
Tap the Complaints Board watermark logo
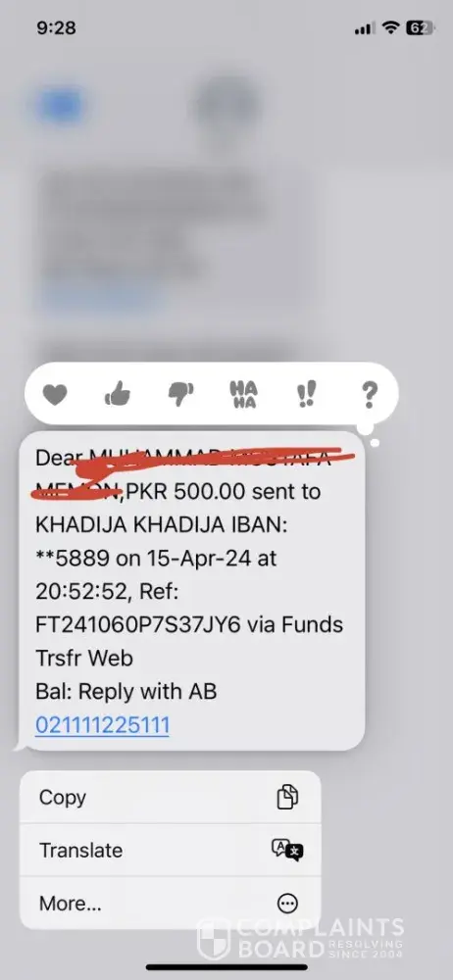[301, 938]
